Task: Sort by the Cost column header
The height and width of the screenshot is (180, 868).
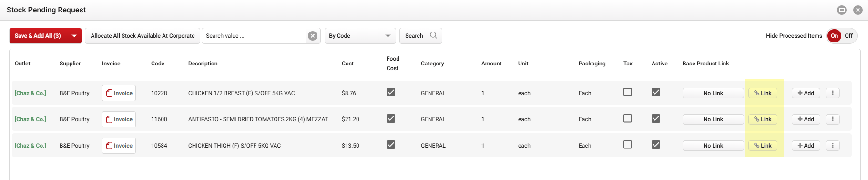Action: pyautogui.click(x=347, y=64)
